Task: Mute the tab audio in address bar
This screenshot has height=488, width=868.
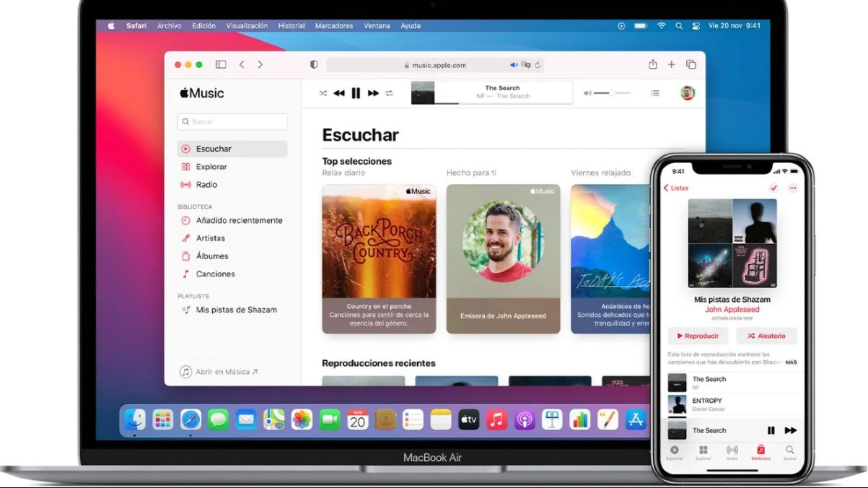Action: coord(514,64)
